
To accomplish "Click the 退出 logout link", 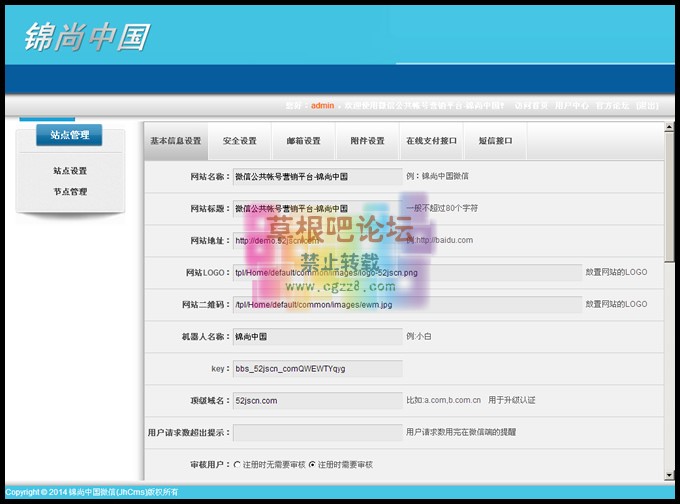I will pyautogui.click(x=647, y=106).
